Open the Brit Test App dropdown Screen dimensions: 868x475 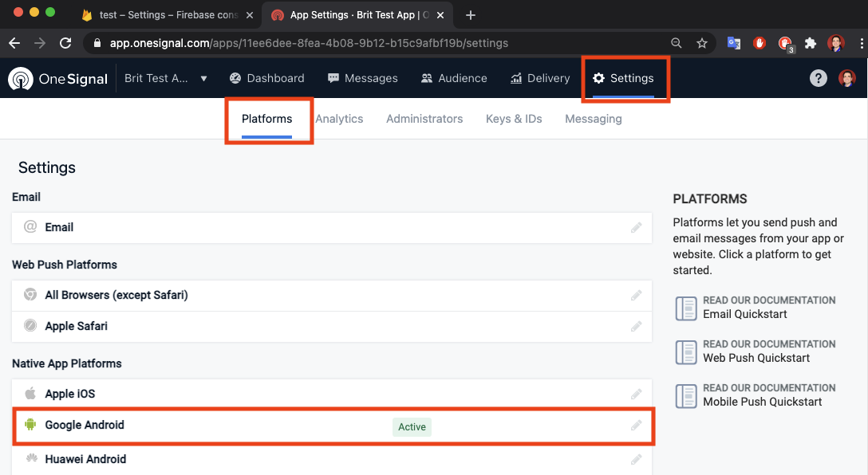coord(165,79)
